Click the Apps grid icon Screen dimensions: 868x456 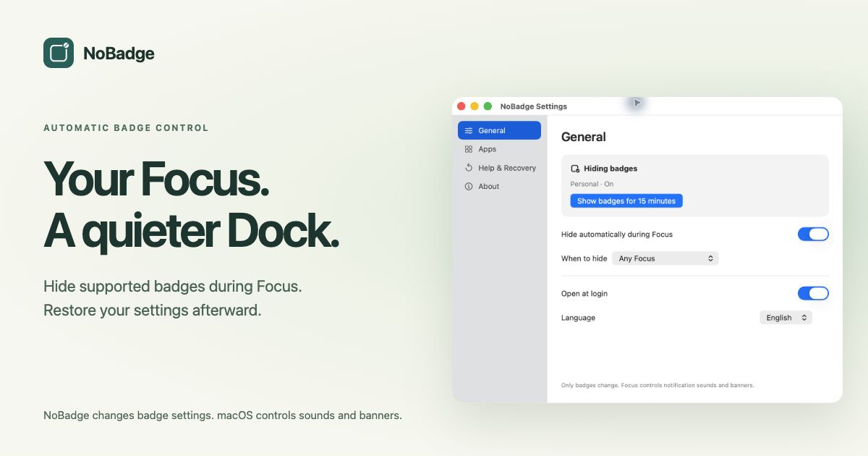coord(469,149)
